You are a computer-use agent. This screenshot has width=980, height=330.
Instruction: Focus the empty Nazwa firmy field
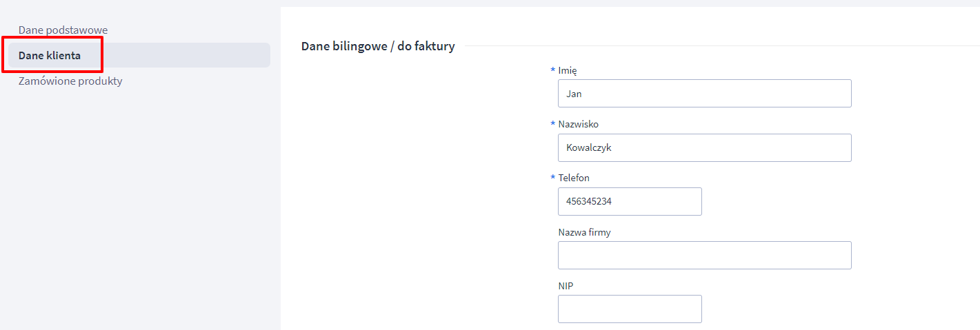tap(704, 255)
